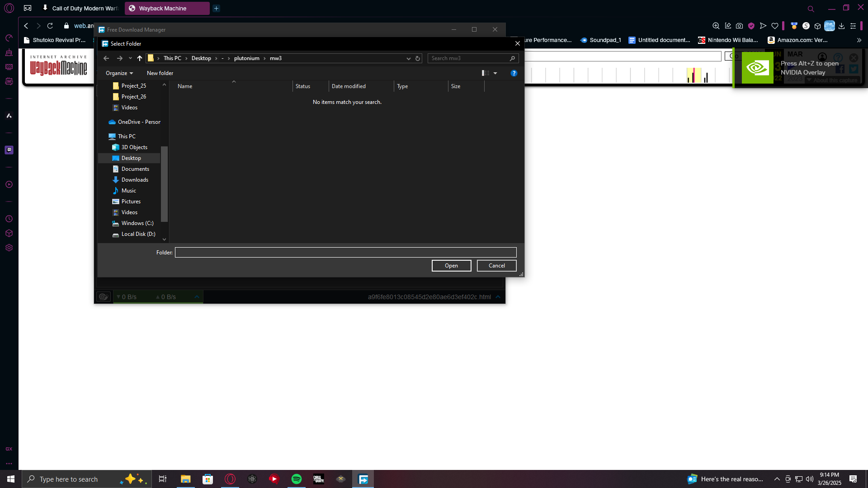Click the New folder button
The width and height of the screenshot is (868, 488).
pyautogui.click(x=160, y=73)
